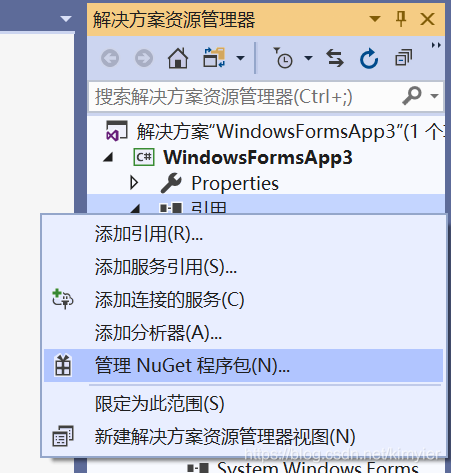Screen dimensions: 451x473
Task: Click the magnifier search icon
Action: [x=412, y=96]
